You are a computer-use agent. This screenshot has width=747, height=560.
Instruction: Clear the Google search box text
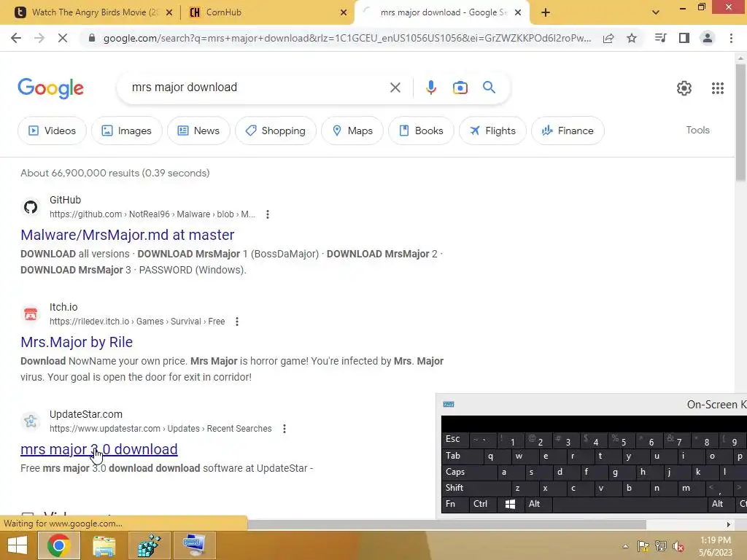tap(395, 87)
